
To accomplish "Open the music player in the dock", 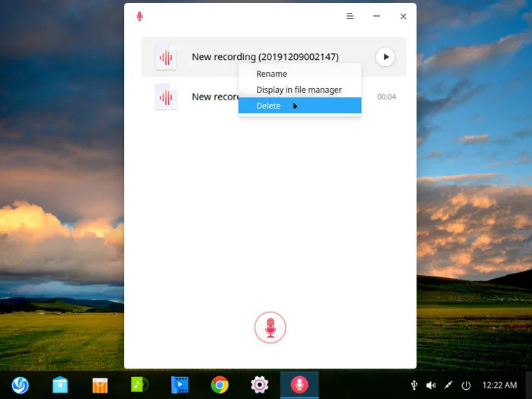I will click(x=139, y=385).
